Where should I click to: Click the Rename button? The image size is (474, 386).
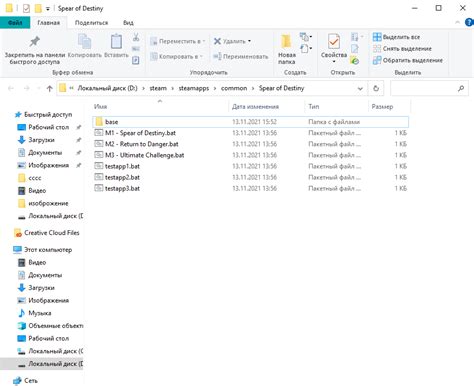tap(241, 57)
